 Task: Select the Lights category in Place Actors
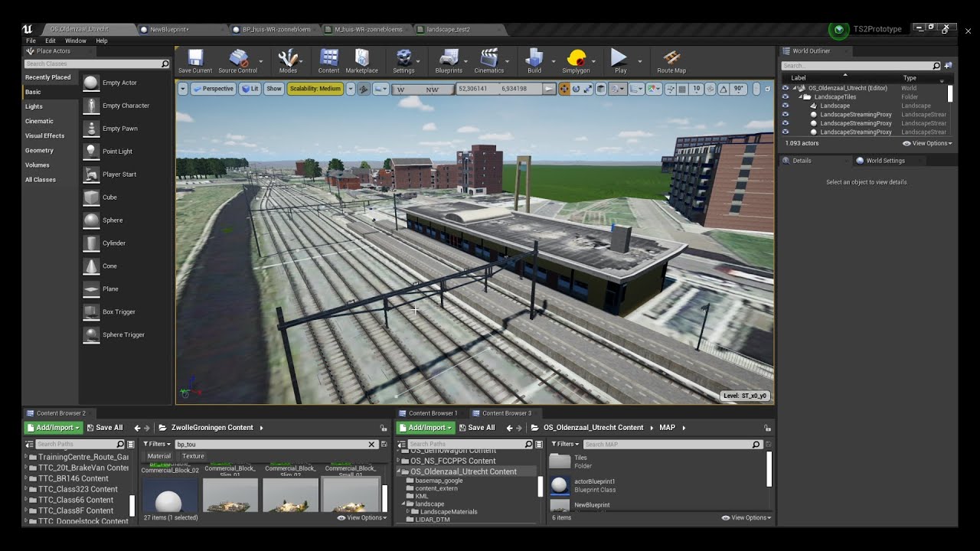click(x=34, y=106)
